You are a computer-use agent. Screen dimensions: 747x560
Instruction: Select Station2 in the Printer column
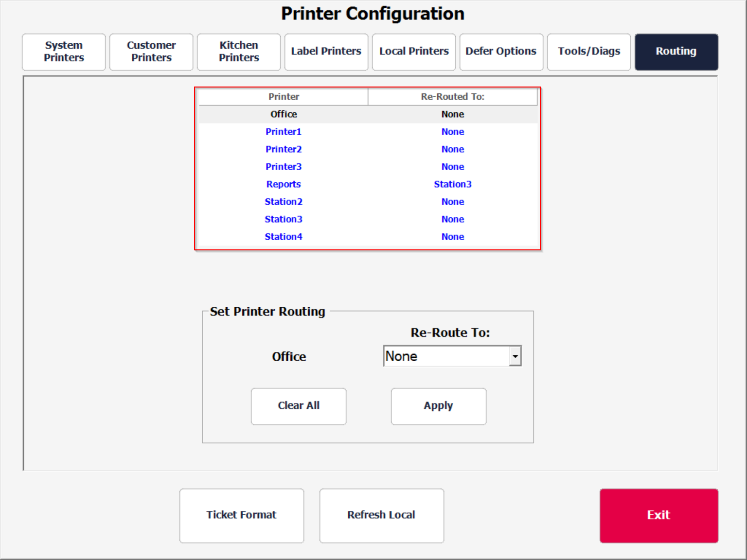click(x=284, y=202)
